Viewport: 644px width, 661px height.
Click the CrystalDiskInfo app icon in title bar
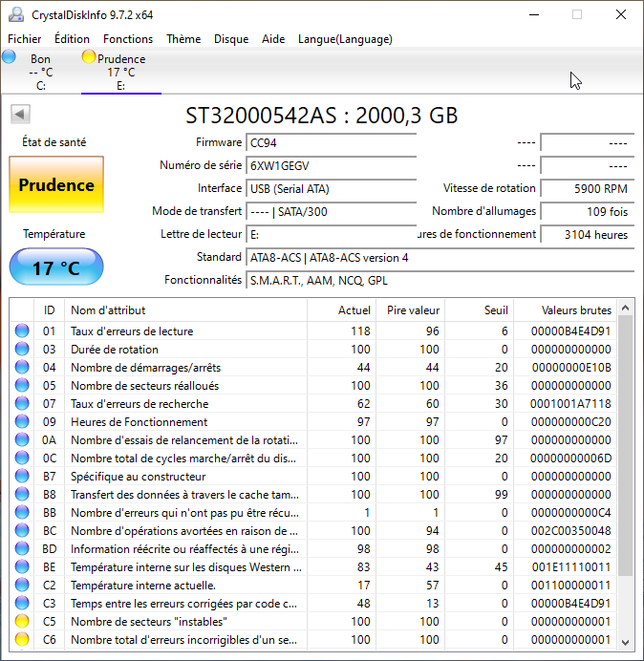pos(16,14)
